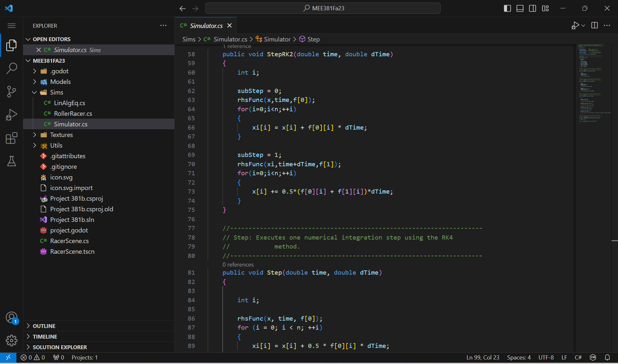
Task: Open the Manage gear settings menu
Action: point(12,340)
